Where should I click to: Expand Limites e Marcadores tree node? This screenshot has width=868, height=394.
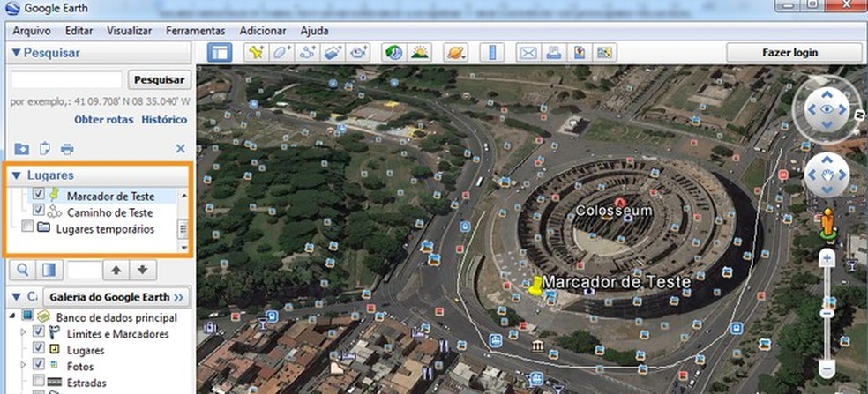23,332
